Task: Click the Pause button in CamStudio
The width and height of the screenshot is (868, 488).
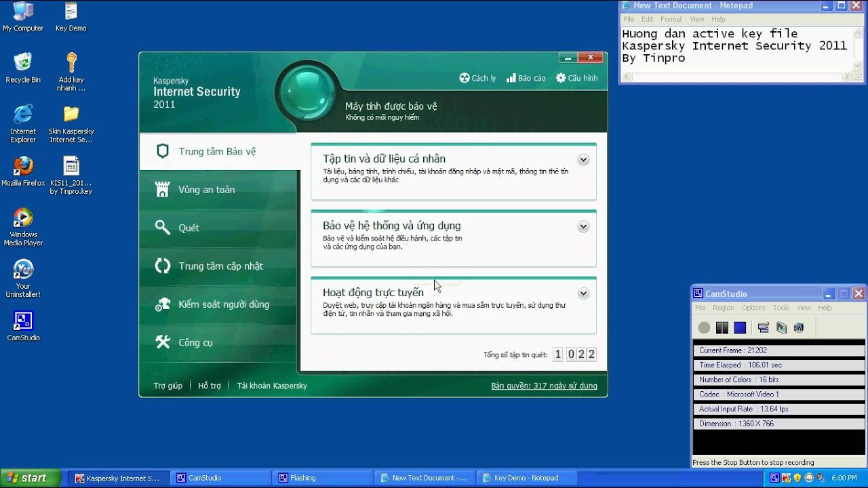Action: tap(722, 328)
